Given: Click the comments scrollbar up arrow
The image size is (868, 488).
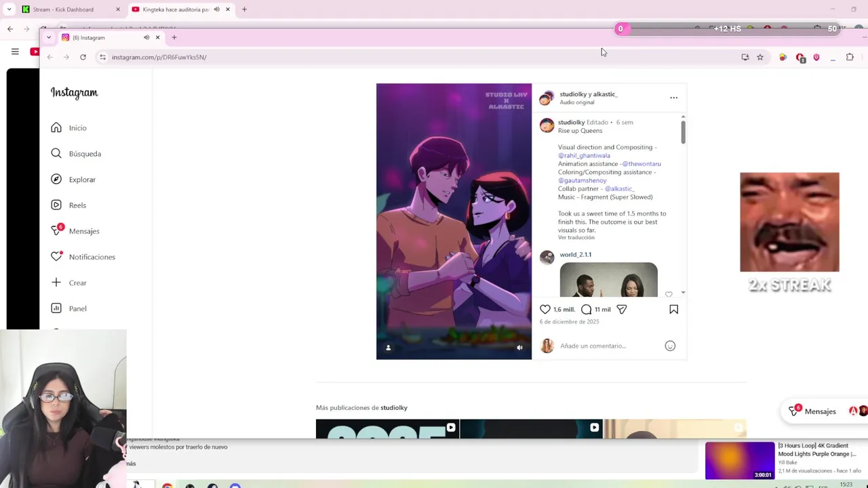Looking at the screenshot, I should [x=683, y=117].
